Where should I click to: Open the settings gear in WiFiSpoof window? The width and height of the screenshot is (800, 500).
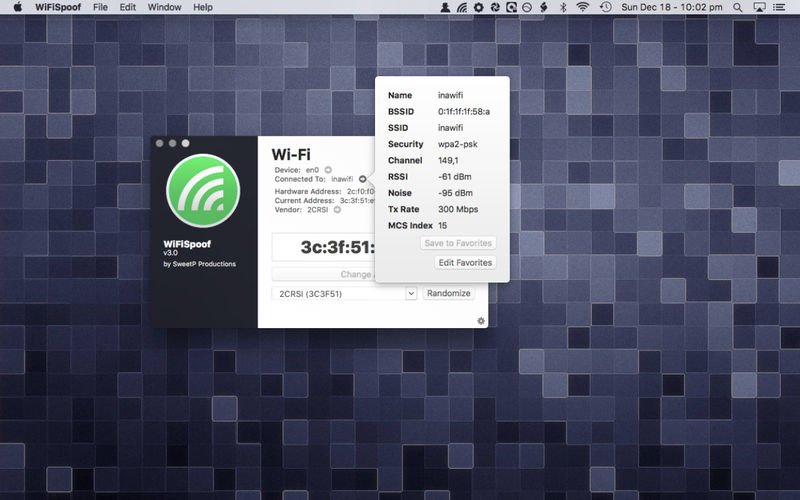[481, 320]
